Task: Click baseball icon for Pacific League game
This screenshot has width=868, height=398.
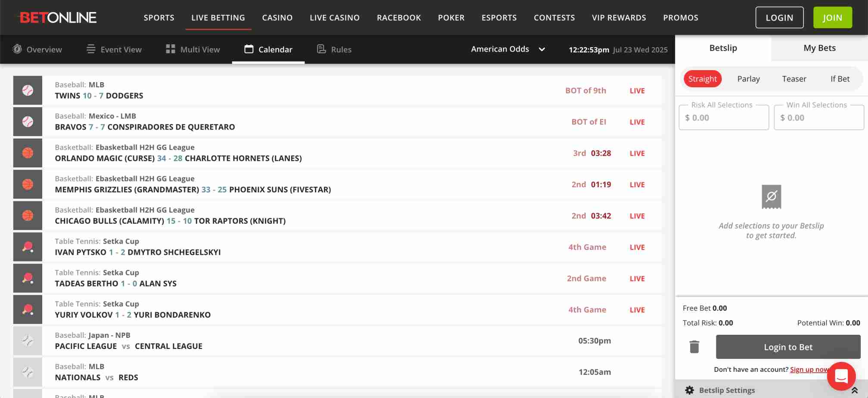Action: tap(28, 341)
